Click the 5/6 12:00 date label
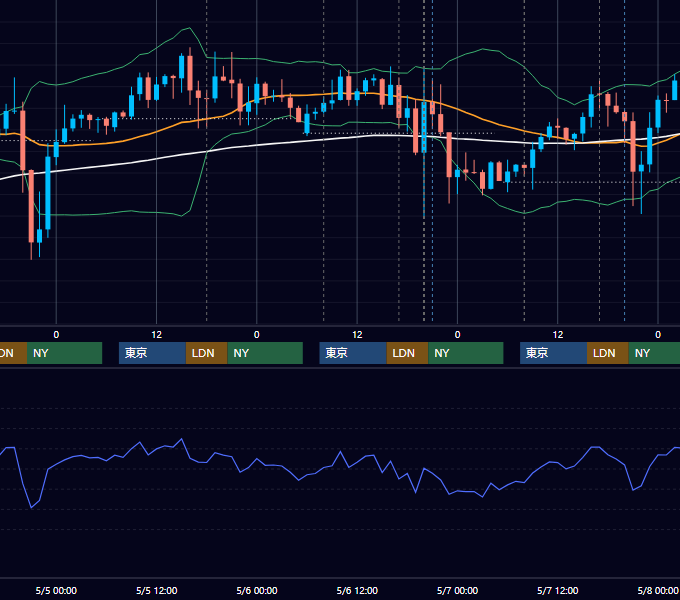Image resolution: width=680 pixels, height=600 pixels. (357, 590)
